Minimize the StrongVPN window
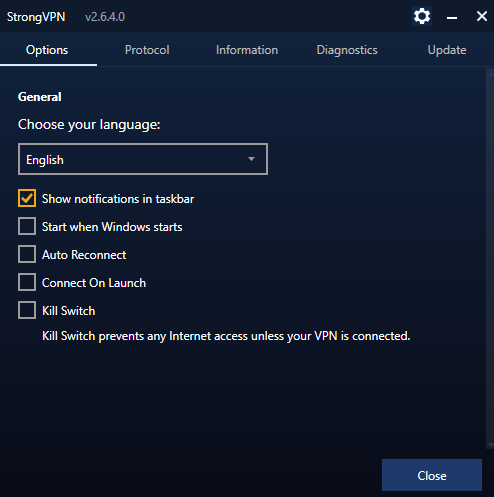 452,17
